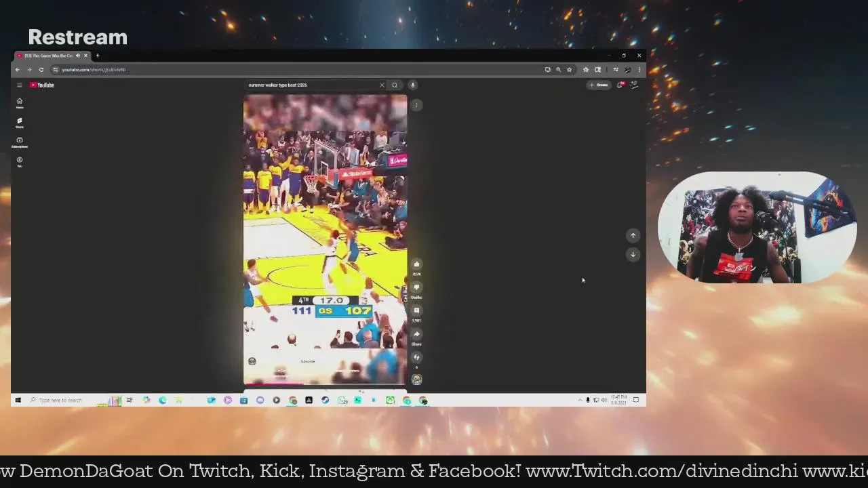Bookmark this page with the star
Image resolution: width=868 pixels, height=488 pixels.
point(569,70)
